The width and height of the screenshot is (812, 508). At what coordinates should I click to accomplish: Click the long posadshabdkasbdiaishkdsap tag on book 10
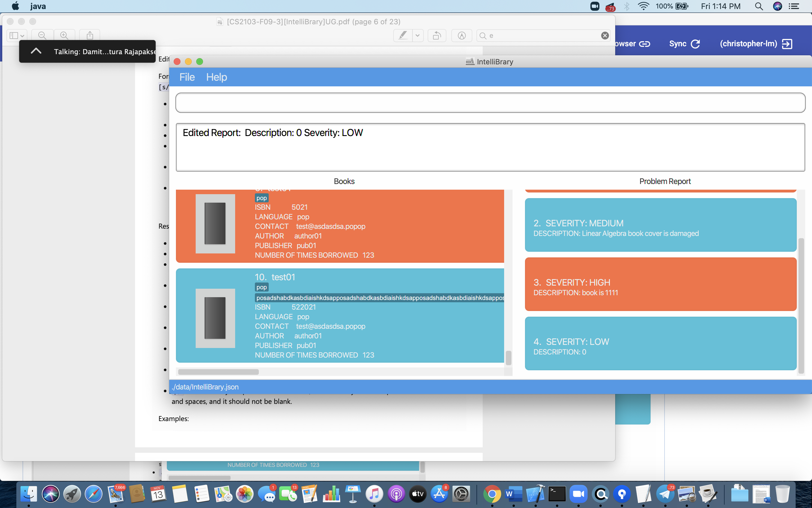pyautogui.click(x=379, y=298)
